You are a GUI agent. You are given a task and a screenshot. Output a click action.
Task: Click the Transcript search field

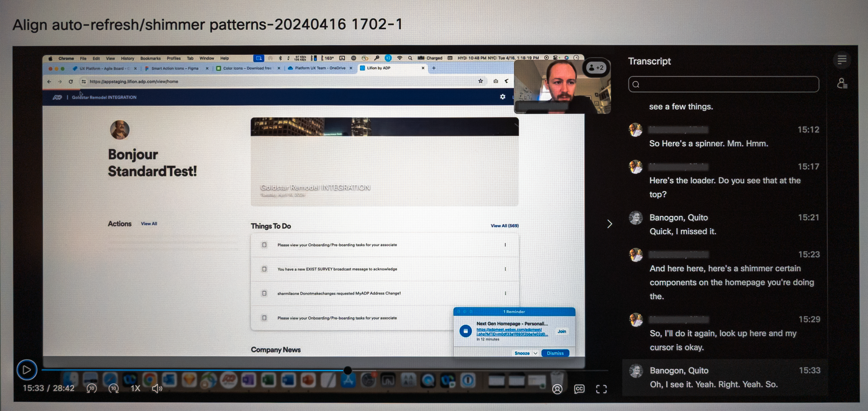(x=724, y=84)
